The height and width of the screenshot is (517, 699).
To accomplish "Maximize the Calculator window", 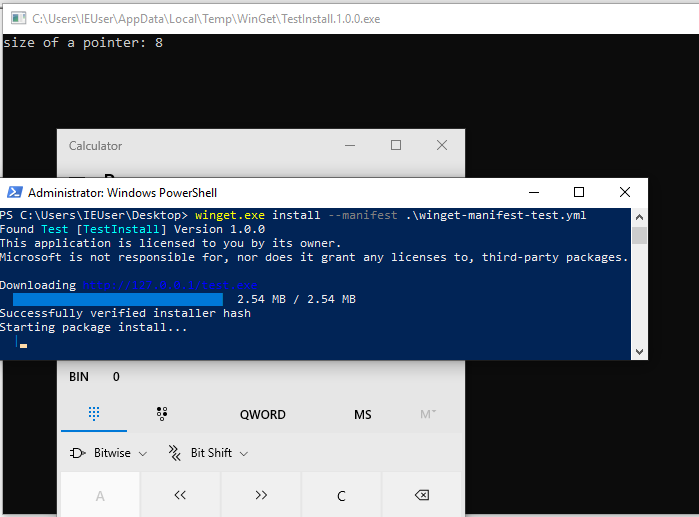I will point(396,145).
